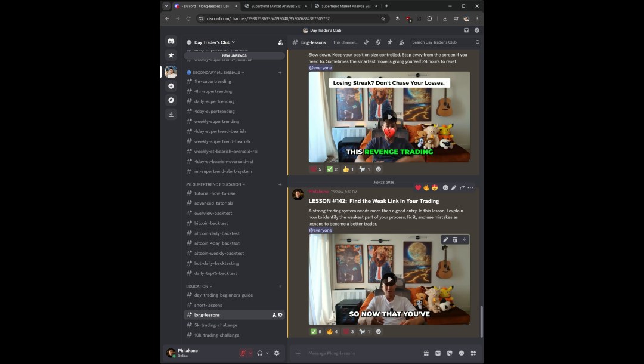Open the sticker picker
644x364 pixels.
pos(450,353)
